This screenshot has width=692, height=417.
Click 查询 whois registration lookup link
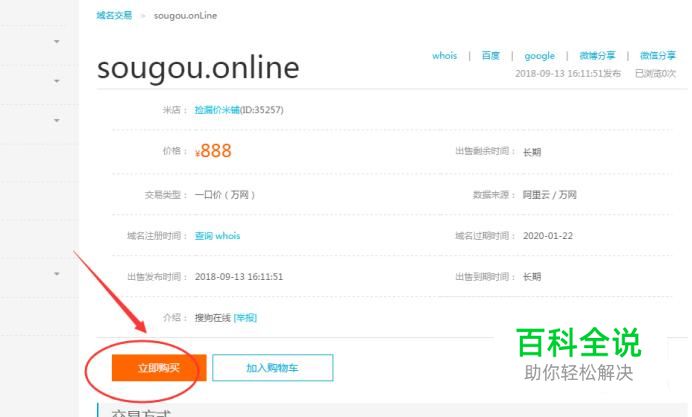pyautogui.click(x=218, y=236)
